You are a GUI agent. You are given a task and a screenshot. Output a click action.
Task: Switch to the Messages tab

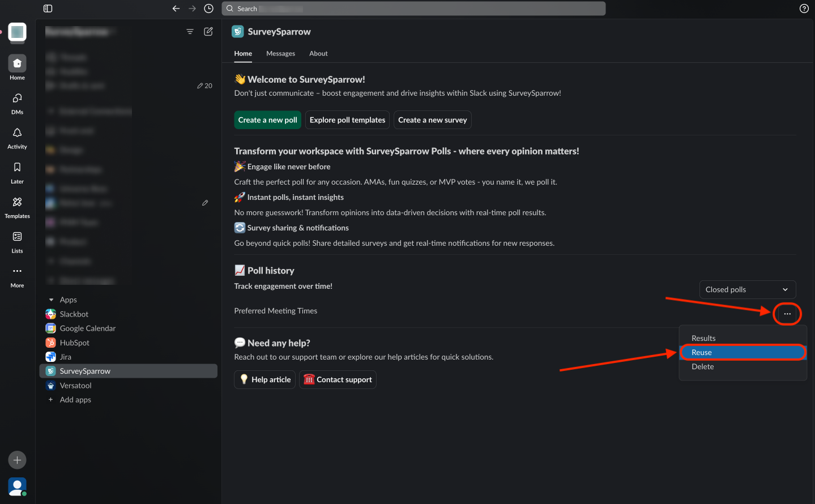point(280,53)
